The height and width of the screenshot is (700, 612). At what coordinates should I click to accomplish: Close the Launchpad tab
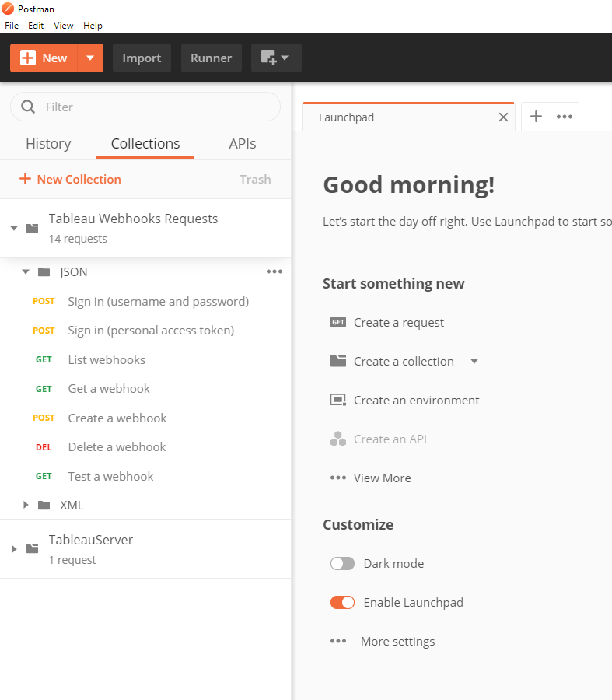click(x=503, y=117)
